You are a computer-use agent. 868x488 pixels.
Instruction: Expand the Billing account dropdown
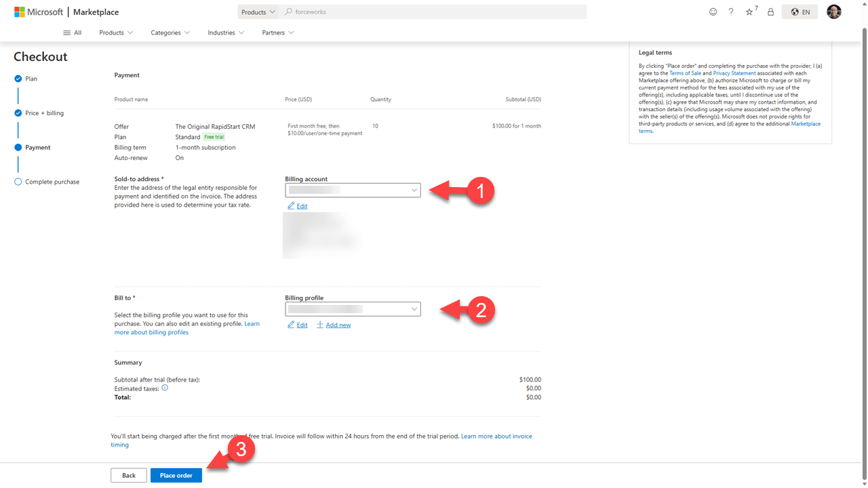(353, 190)
